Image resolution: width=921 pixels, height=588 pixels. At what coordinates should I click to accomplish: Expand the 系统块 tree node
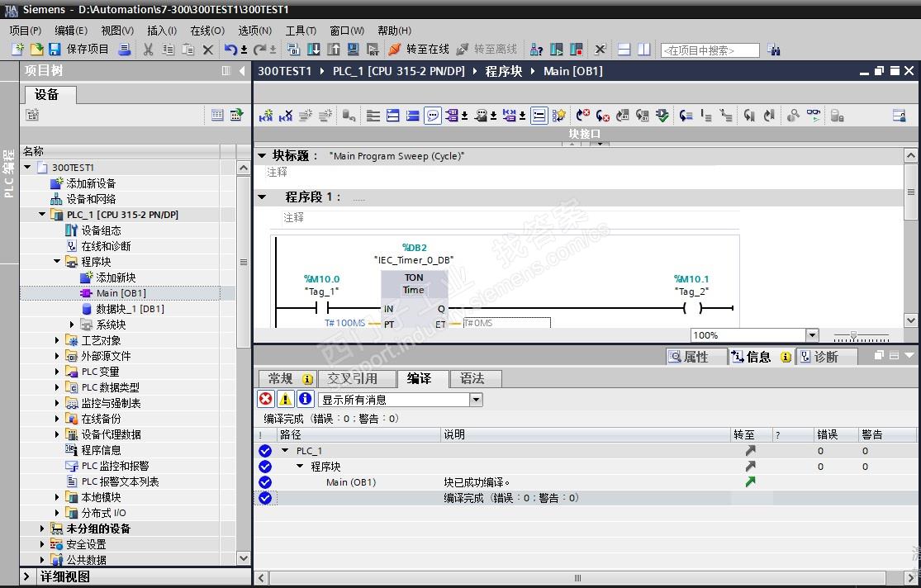tap(72, 325)
